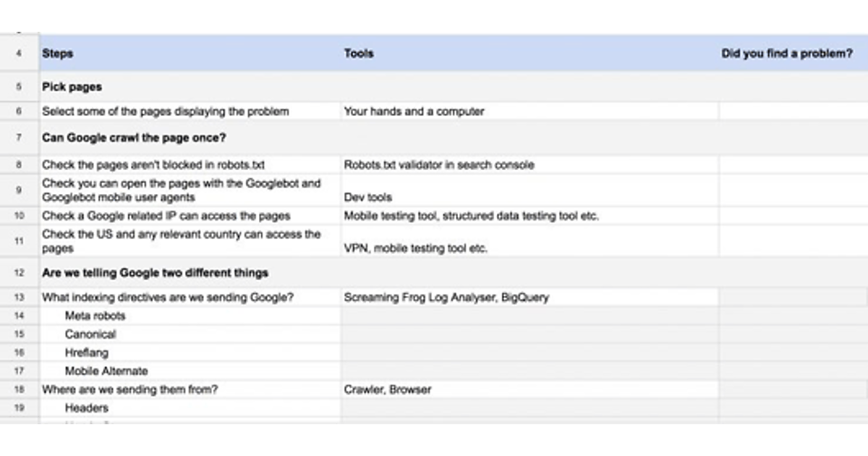Select the 'Your hands and a computer' cell
Viewport: 868px width, 456px height.
(x=414, y=111)
